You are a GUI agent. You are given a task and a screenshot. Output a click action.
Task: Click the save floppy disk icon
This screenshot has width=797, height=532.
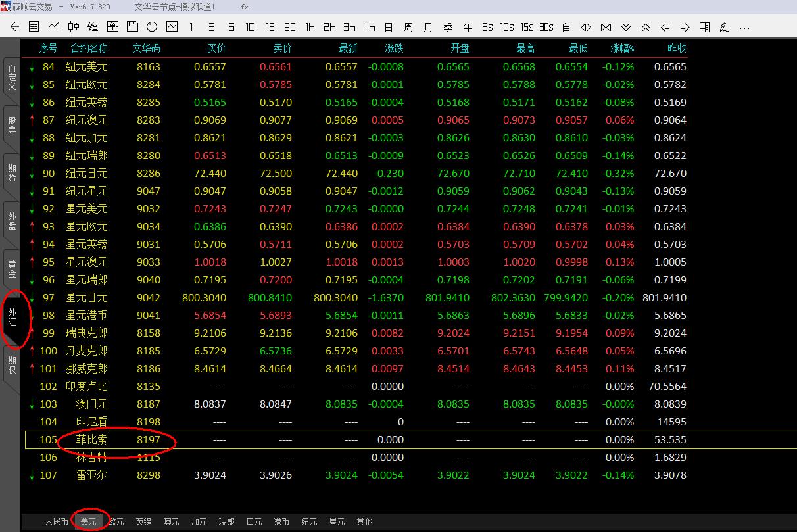coord(132,27)
